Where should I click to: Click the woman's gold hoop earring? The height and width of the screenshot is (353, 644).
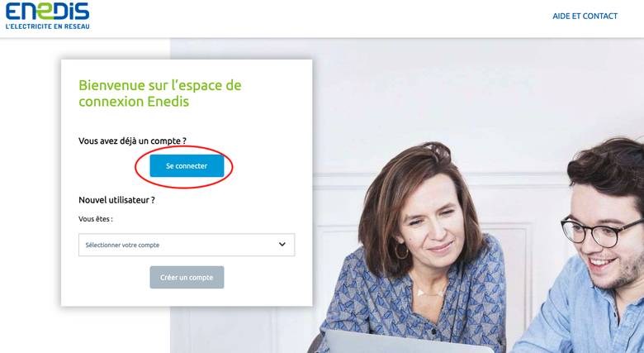(401, 251)
